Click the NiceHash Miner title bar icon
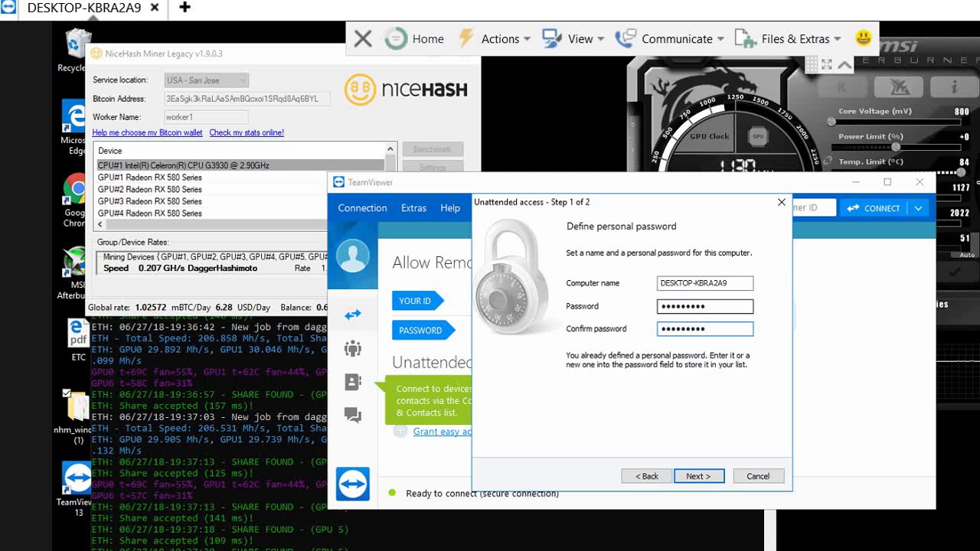 pos(96,54)
